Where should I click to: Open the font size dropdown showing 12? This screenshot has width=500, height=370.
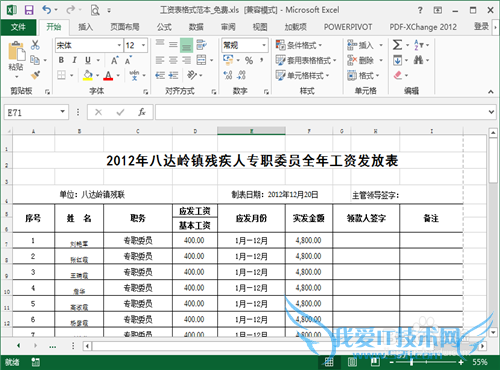(144, 45)
